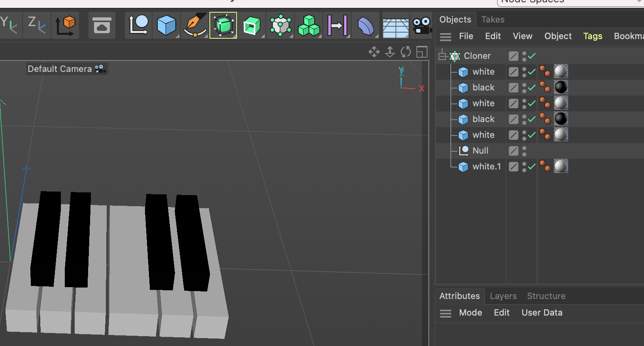644x346 pixels.
Task: Click the highlighted Subdivision Surface icon
Action: pos(223,25)
